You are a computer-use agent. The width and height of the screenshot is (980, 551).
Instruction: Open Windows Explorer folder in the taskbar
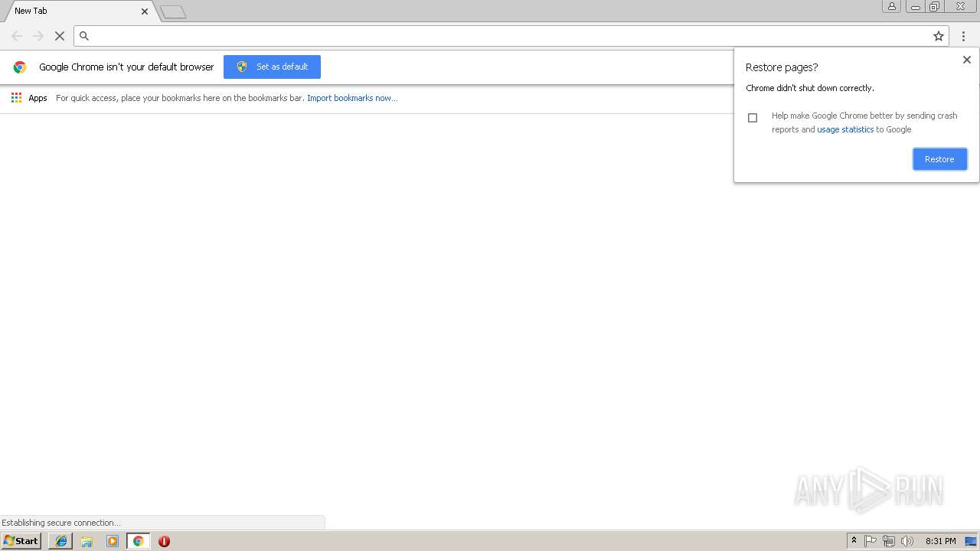(x=87, y=541)
